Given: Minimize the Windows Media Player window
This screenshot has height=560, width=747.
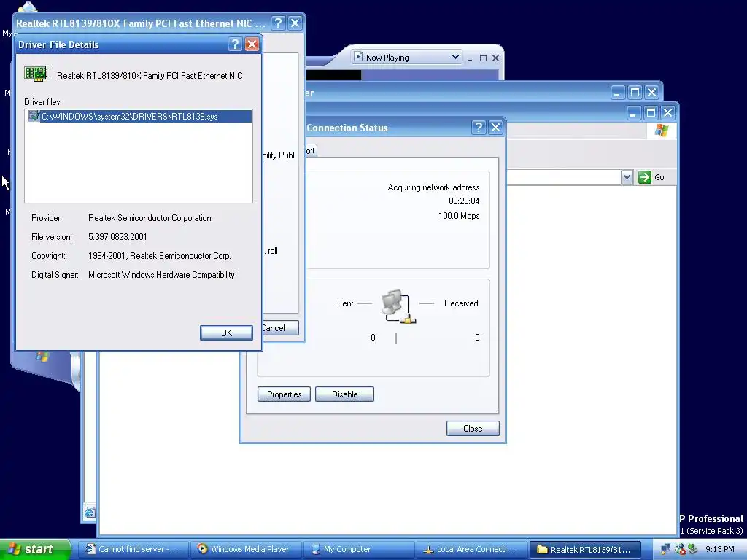Looking at the screenshot, I should [x=470, y=58].
